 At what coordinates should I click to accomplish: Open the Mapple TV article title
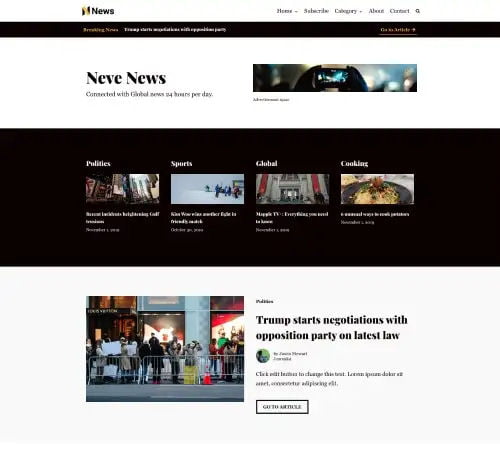(x=292, y=218)
